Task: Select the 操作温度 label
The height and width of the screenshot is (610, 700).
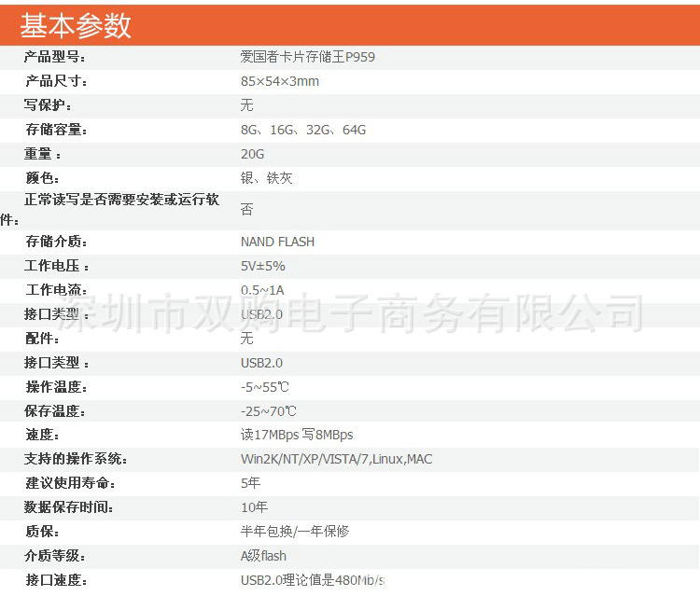Action: coord(56,387)
